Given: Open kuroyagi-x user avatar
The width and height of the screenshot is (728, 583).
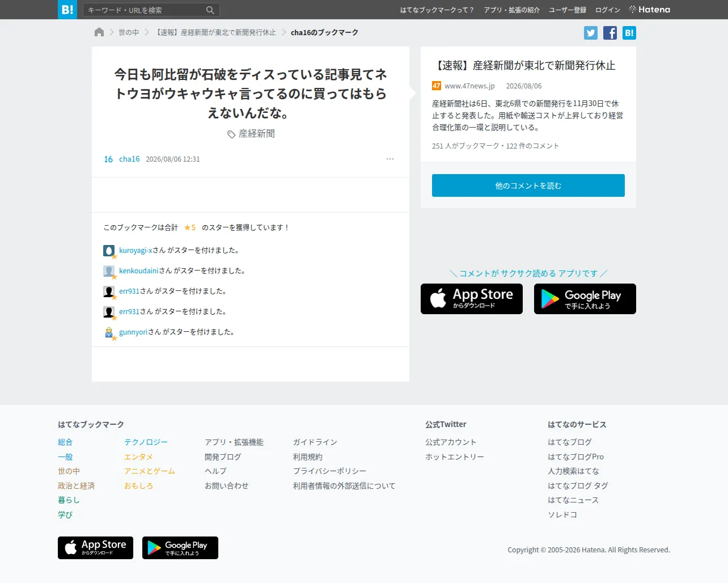Looking at the screenshot, I should point(109,251).
